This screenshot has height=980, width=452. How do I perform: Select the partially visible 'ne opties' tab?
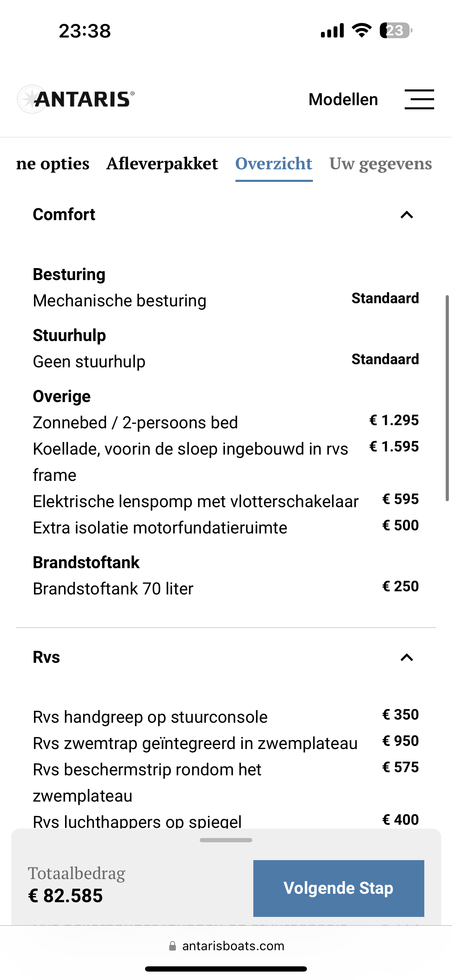[53, 164]
